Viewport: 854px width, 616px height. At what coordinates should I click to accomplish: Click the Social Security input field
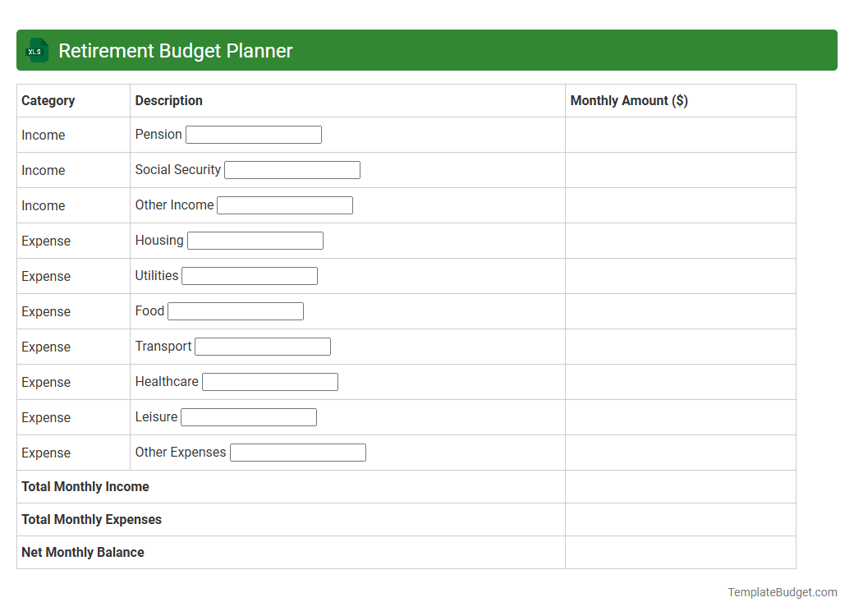pyautogui.click(x=292, y=169)
